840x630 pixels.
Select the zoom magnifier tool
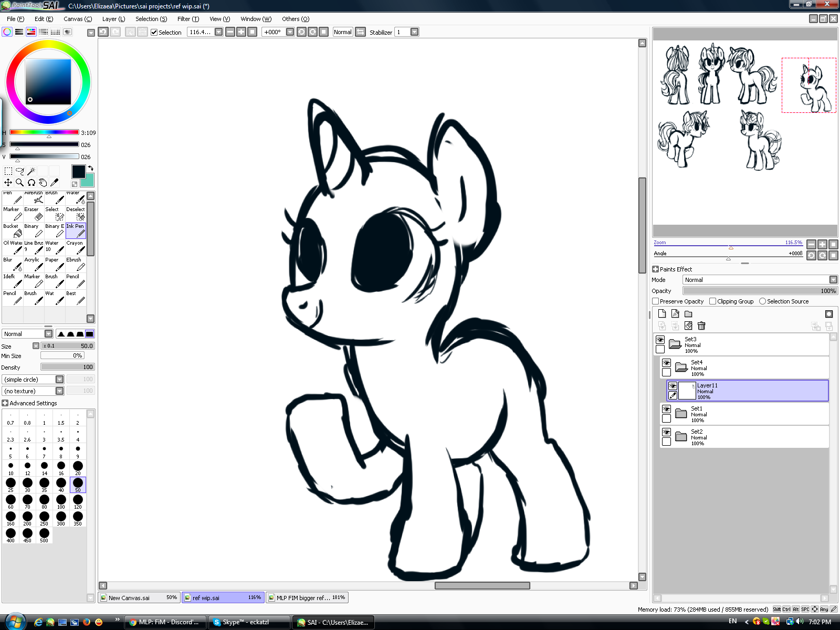[19, 182]
